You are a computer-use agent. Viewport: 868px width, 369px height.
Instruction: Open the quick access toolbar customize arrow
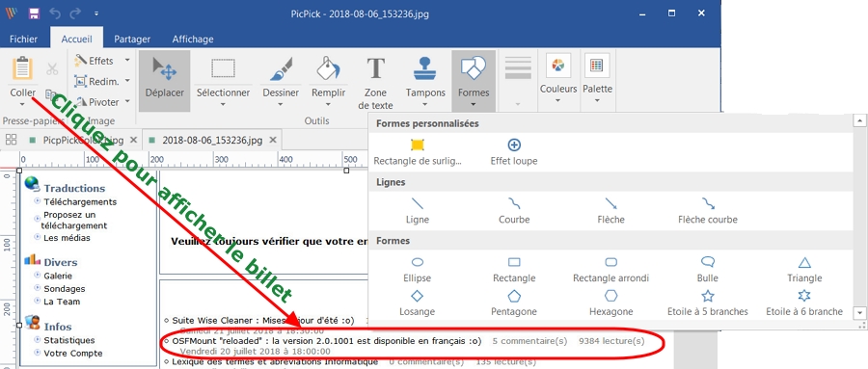tap(96, 13)
